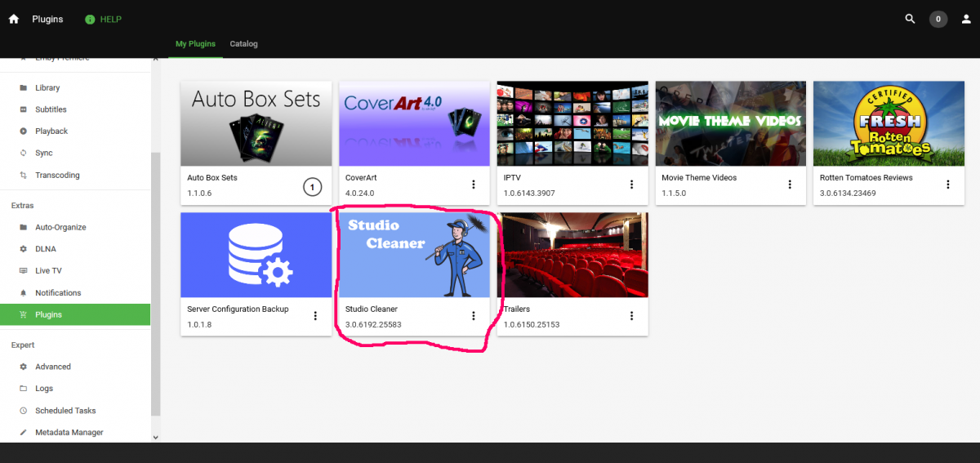Click the DLNA gear icon
The width and height of the screenshot is (980, 463).
23,249
